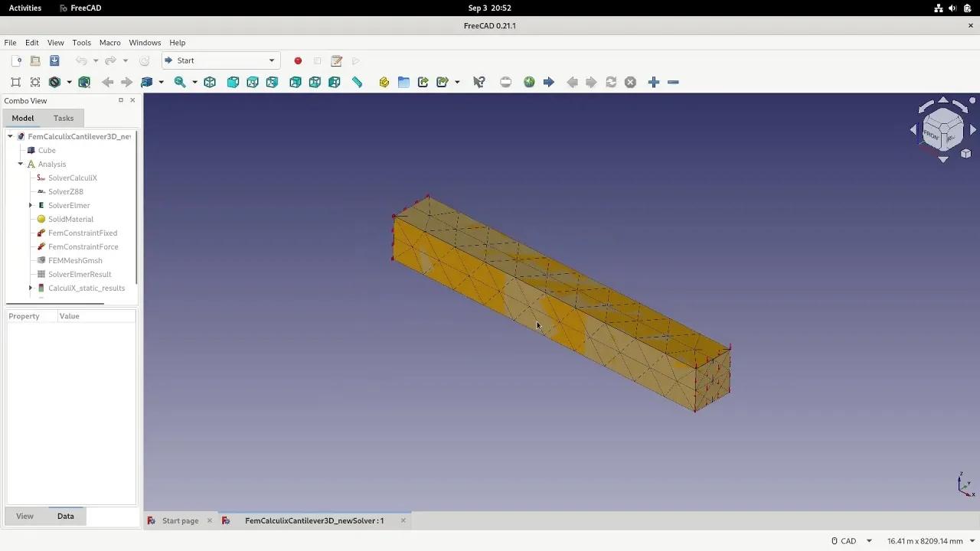Screen dimensions: 980x551
Task: Switch to the View property tab
Action: click(24, 516)
